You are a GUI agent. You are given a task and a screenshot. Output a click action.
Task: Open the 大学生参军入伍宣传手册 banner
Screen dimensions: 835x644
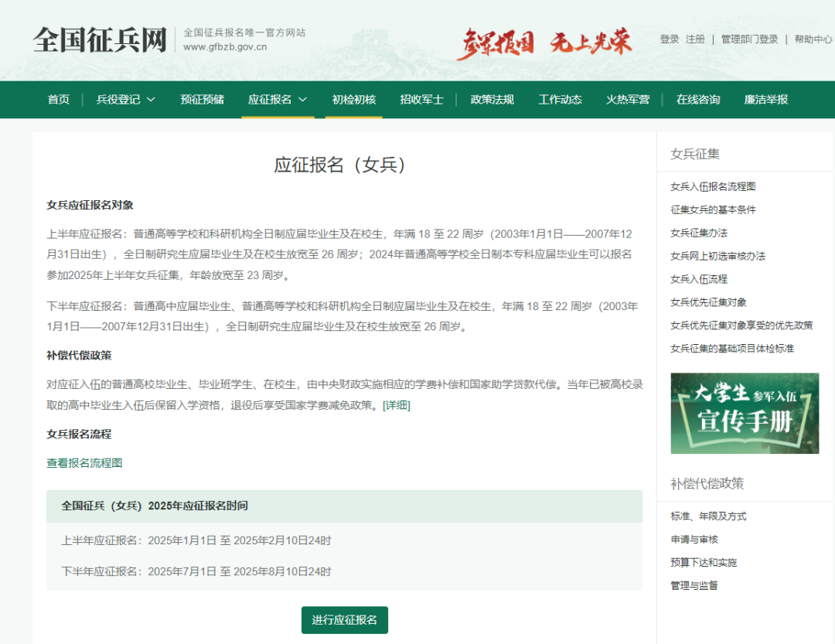[744, 413]
